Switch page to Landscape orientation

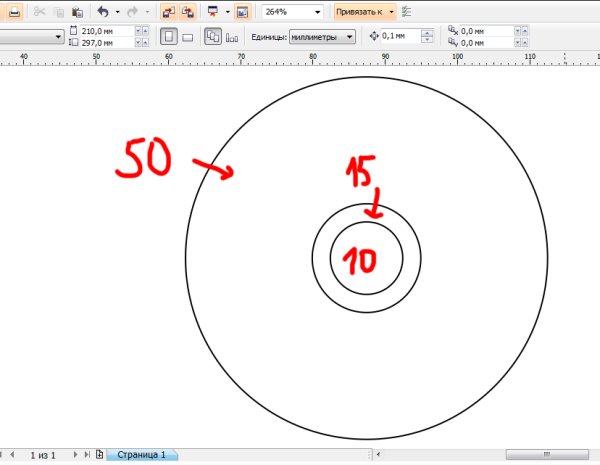coord(187,36)
